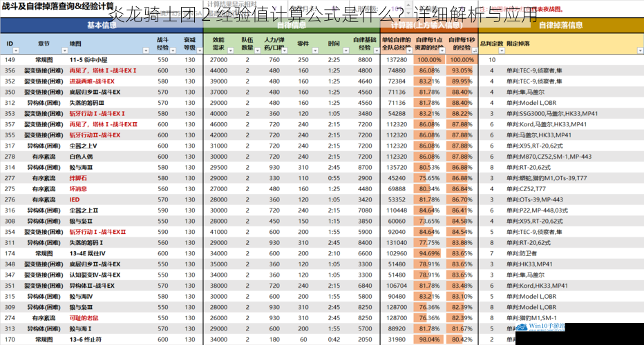The image size is (644, 345).
Task: Open the 地图 column filter dropdown
Action: click(x=146, y=50)
